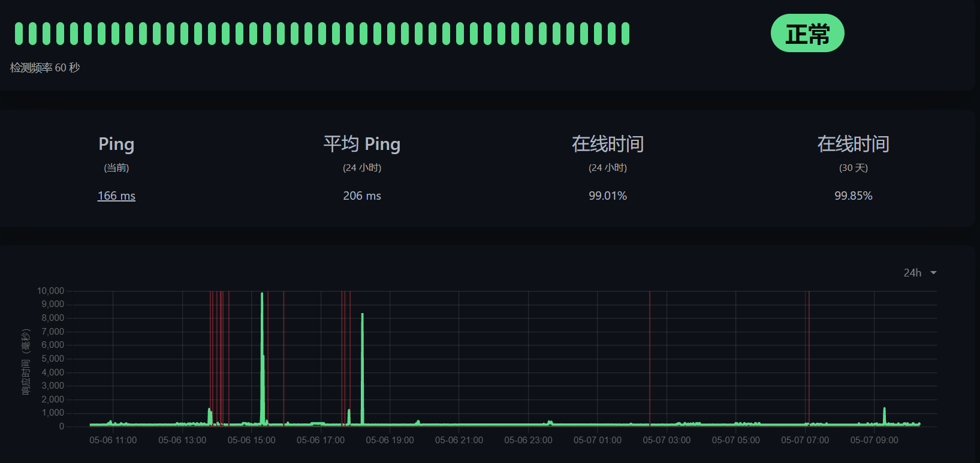Click the 166 ms current ping link

pos(116,196)
